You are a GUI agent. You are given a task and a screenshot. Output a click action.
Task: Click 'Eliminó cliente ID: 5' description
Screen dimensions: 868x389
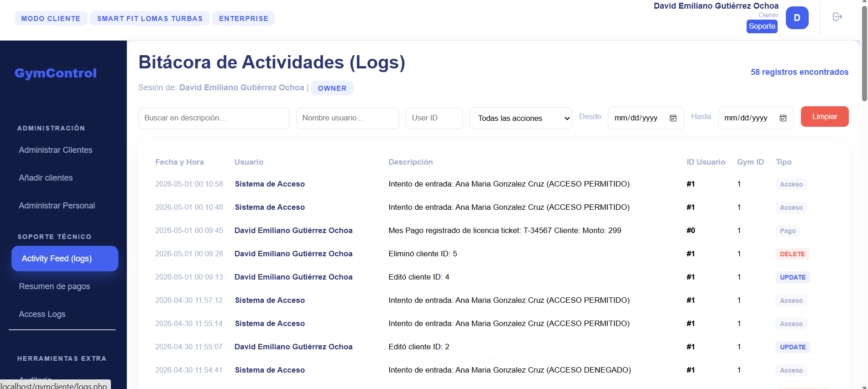423,254
